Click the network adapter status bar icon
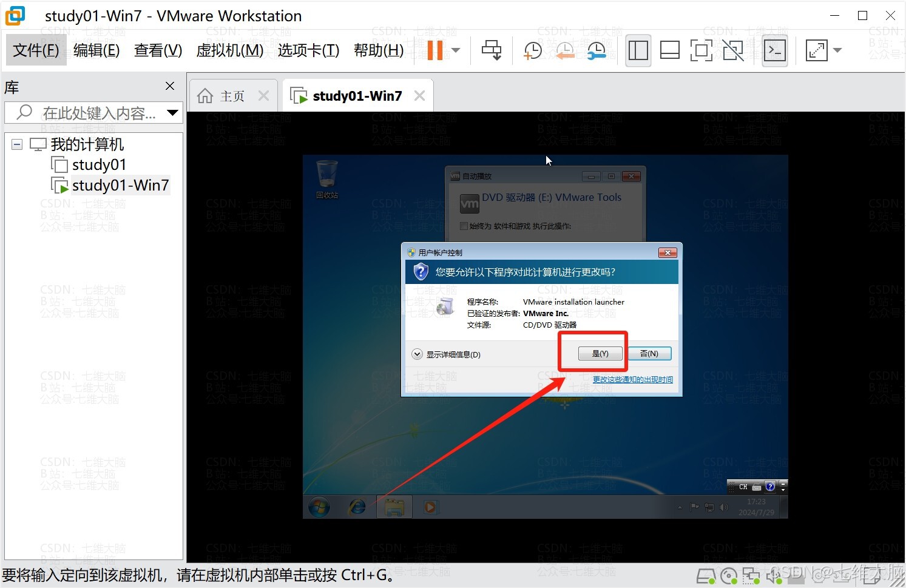906x588 pixels. point(751,576)
